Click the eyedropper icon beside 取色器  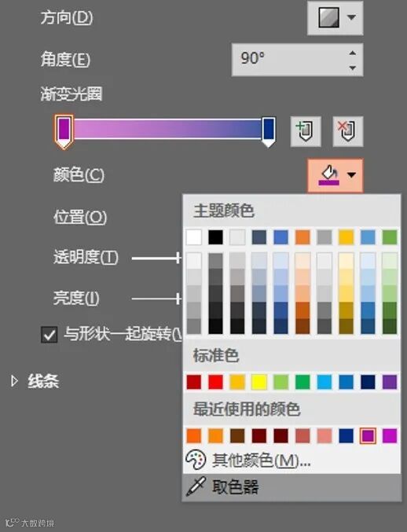[x=196, y=486]
